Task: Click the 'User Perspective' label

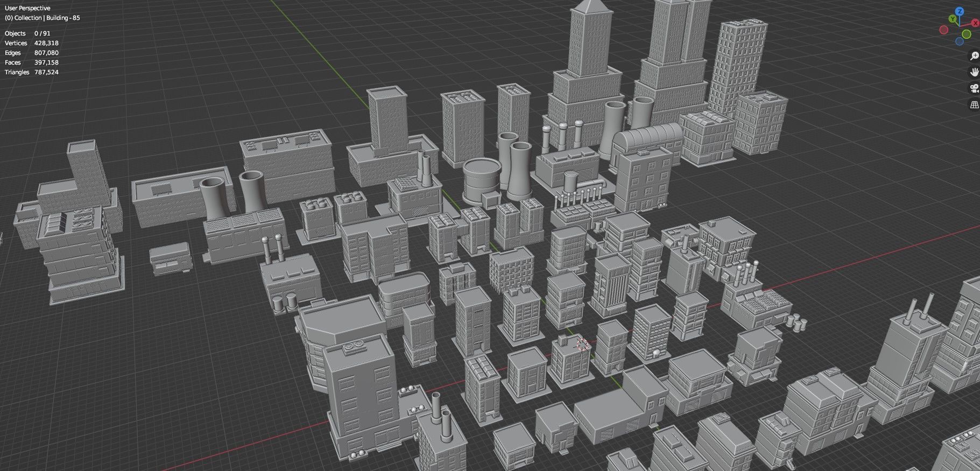Action: point(27,8)
